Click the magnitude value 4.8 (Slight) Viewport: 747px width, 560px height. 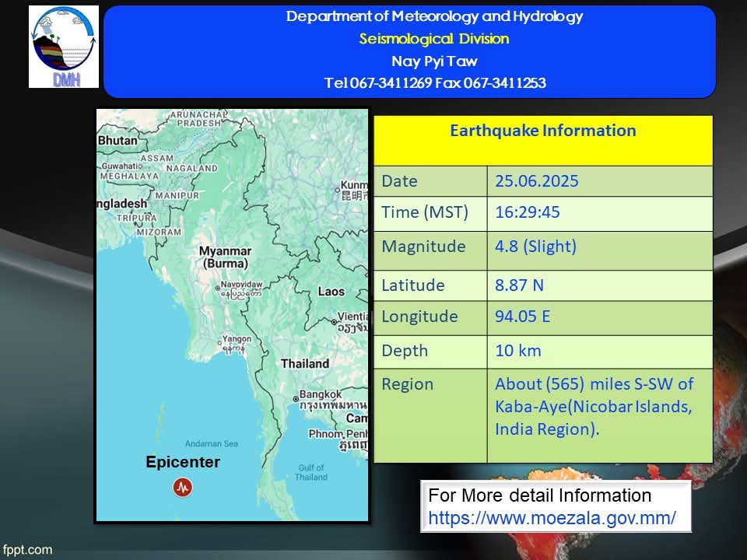[535, 247]
